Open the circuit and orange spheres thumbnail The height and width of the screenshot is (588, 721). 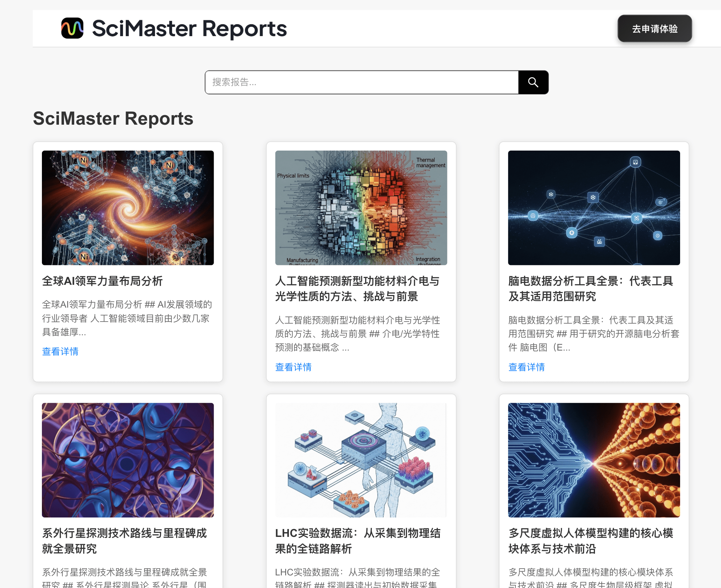coord(594,460)
